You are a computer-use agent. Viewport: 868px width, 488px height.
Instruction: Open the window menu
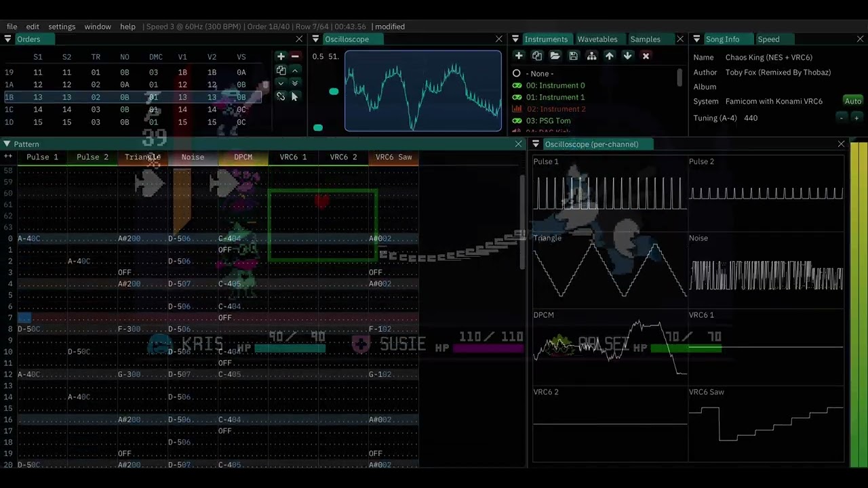pyautogui.click(x=98, y=26)
